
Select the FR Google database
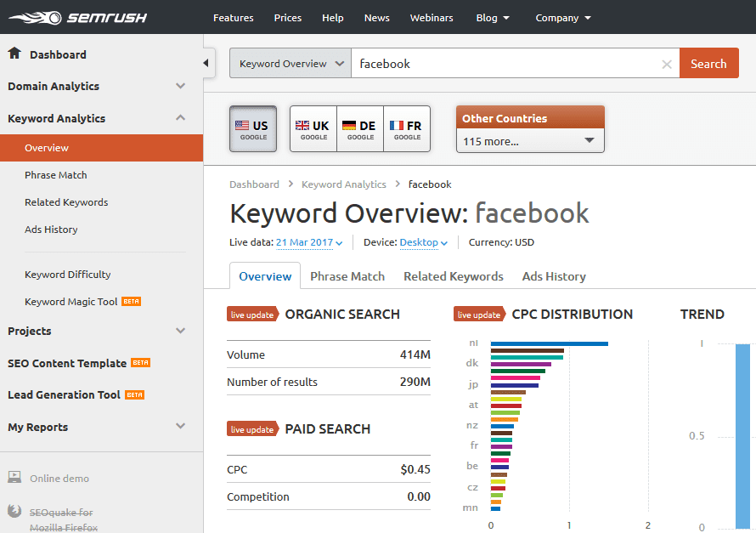[x=407, y=129]
